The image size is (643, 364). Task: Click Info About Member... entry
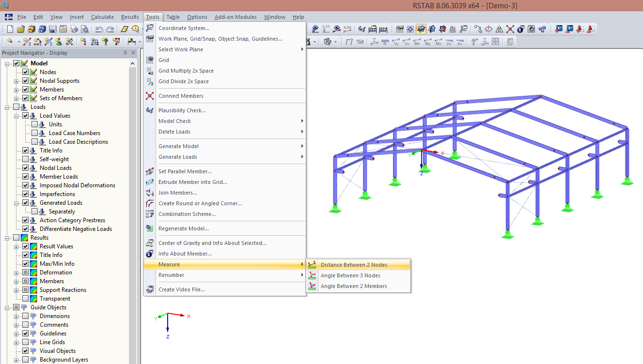point(225,254)
